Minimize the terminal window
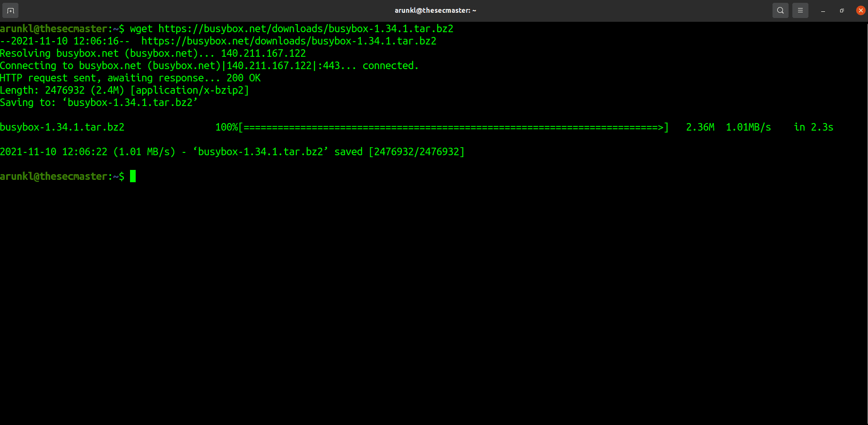Image resolution: width=868 pixels, height=425 pixels. tap(823, 10)
